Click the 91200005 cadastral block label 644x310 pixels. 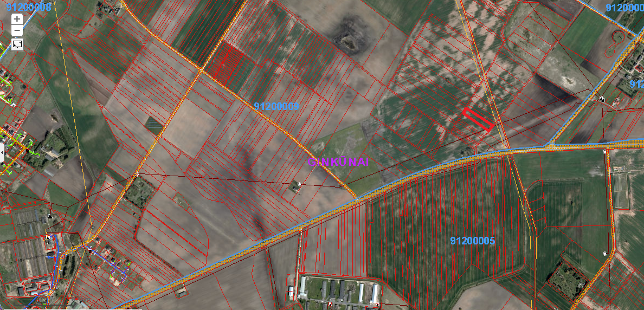473,241
